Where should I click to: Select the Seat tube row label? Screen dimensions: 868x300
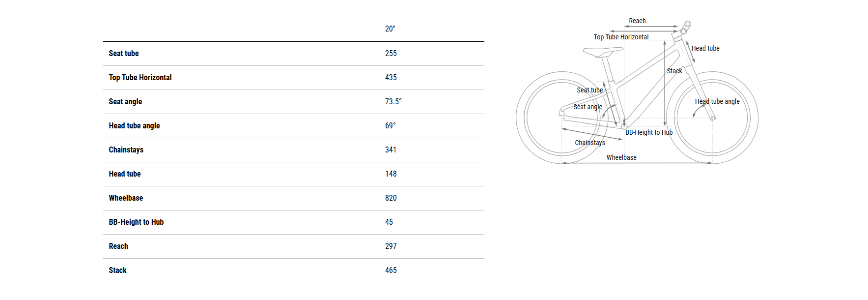click(x=124, y=53)
